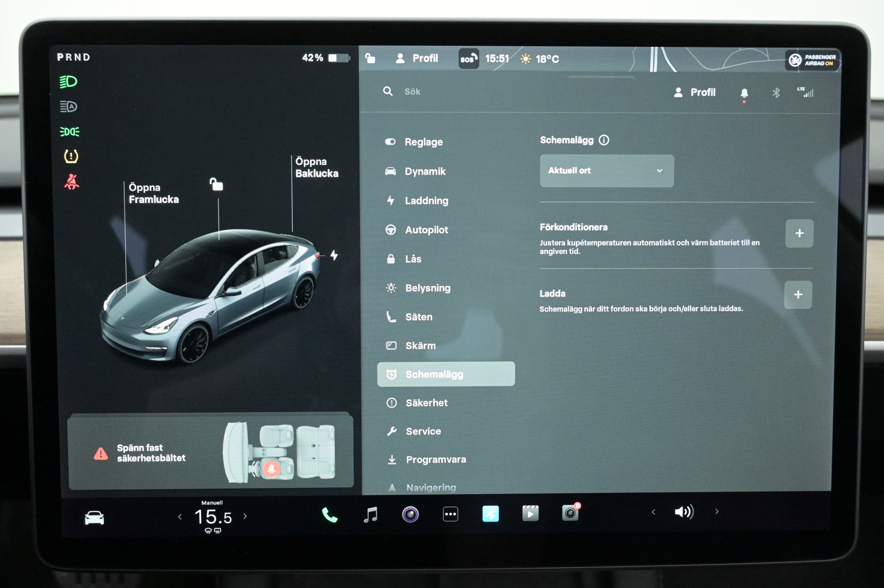Toggle the green parking lights indicator
Viewport: 884px width, 588px height.
click(70, 132)
